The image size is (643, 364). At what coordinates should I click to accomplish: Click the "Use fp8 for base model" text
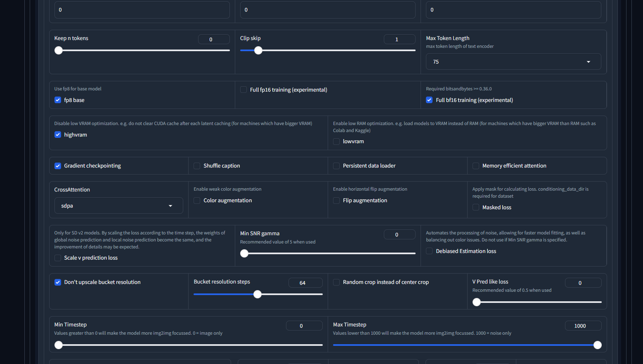pyautogui.click(x=78, y=89)
